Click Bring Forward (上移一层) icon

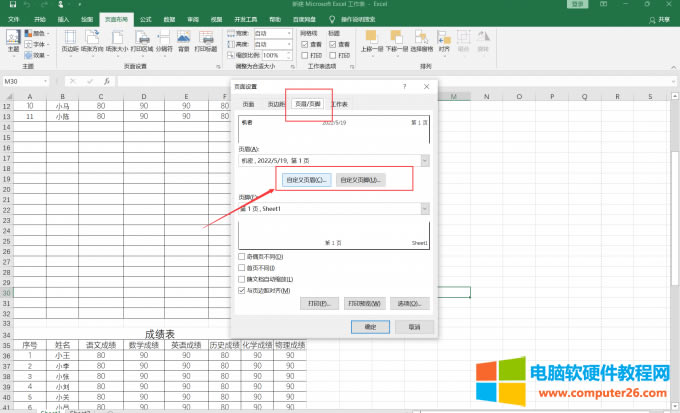pos(372,40)
